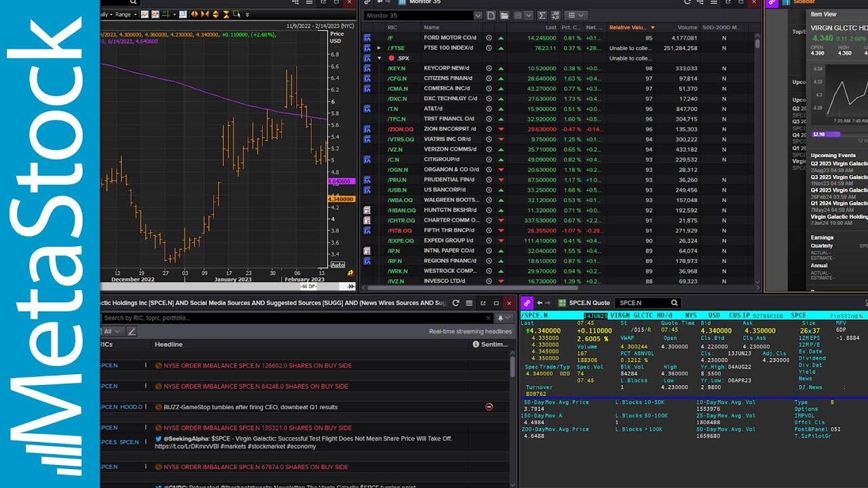This screenshot has width=868, height=488.
Task: Click the horizontal compress arrows icon in chart toolbar
Action: click(x=205, y=14)
